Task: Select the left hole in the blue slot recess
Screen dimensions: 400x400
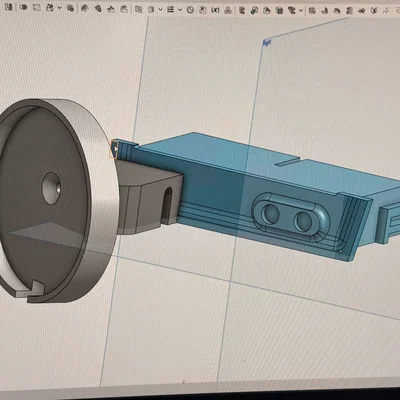Action: 271,214
